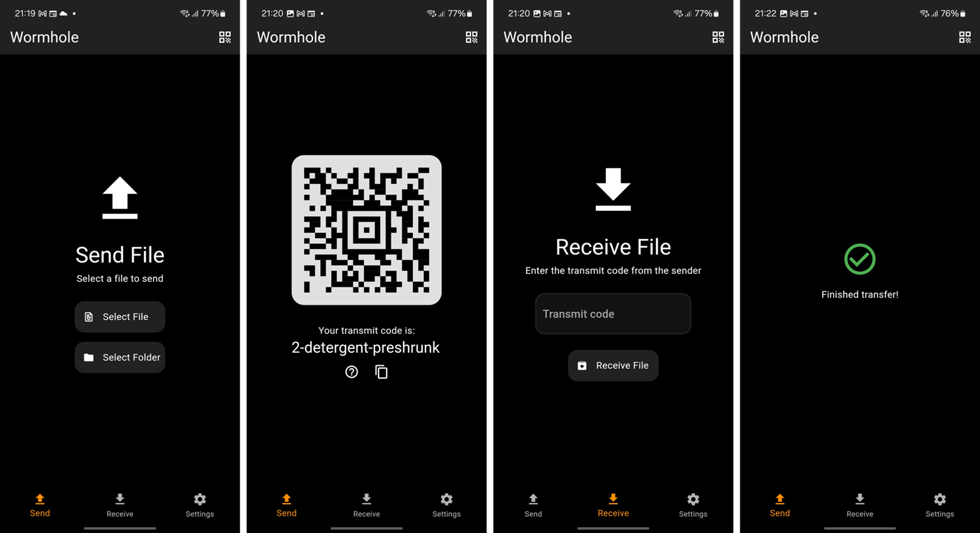This screenshot has width=980, height=533.
Task: Copy transmit code using copy icon
Action: click(381, 372)
